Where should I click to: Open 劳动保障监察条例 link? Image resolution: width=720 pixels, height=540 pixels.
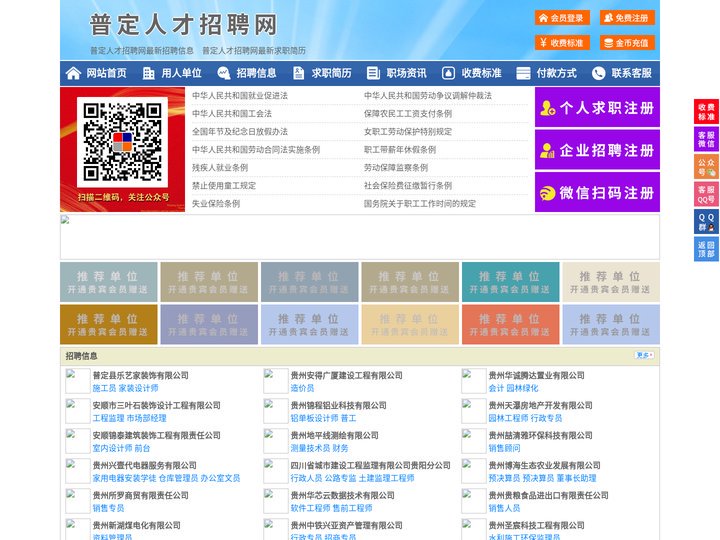pyautogui.click(x=396, y=168)
